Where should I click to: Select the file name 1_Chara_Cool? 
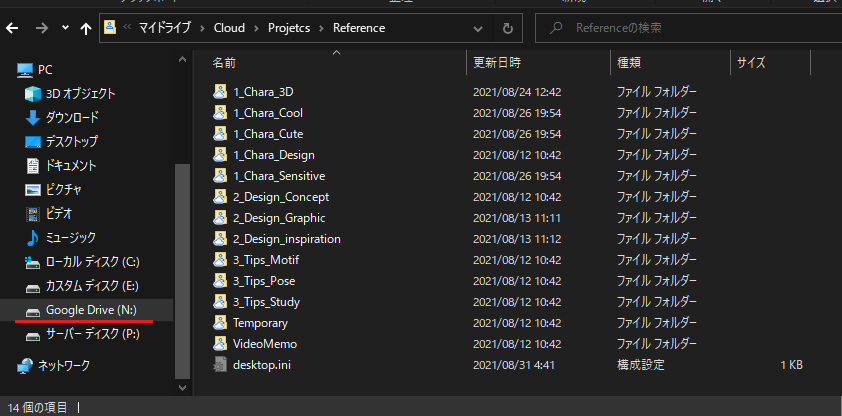268,113
